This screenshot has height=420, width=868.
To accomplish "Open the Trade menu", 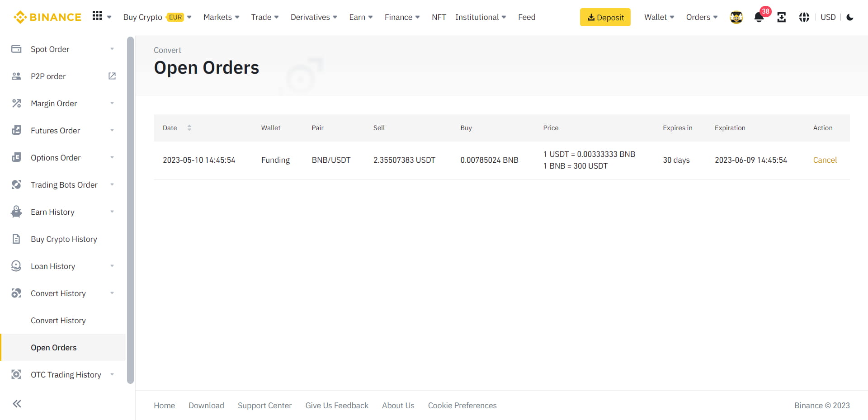I will point(265,17).
